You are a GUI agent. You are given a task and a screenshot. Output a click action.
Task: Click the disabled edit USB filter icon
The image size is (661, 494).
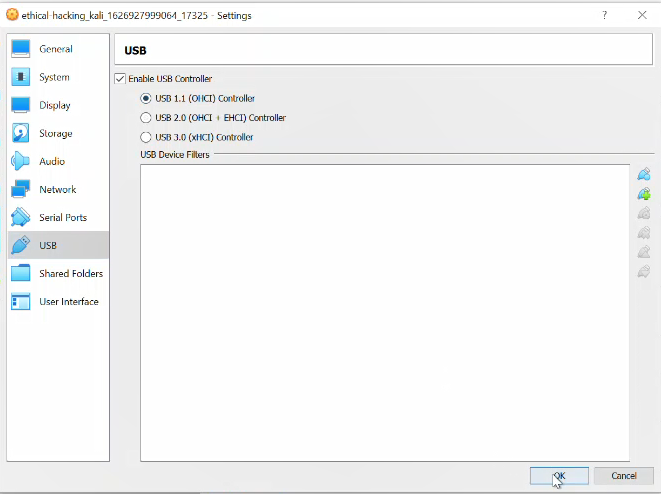pos(644,213)
